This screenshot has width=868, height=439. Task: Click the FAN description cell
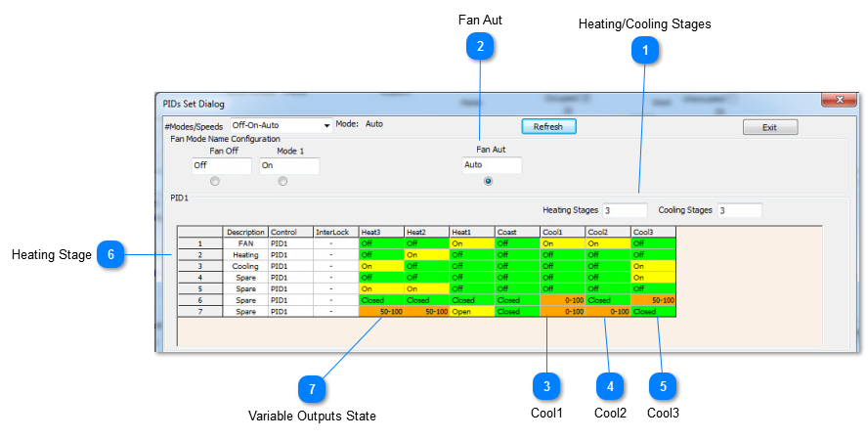point(245,243)
